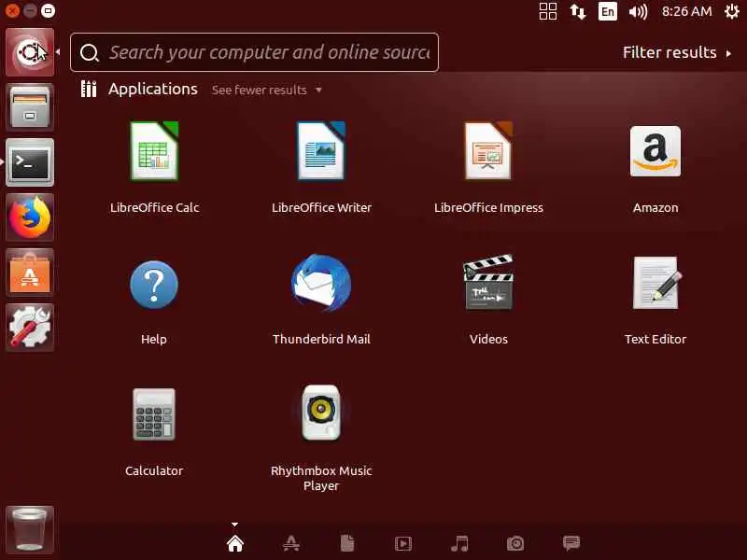Switch to the Home lens
This screenshot has height=560, width=747.
[235, 543]
